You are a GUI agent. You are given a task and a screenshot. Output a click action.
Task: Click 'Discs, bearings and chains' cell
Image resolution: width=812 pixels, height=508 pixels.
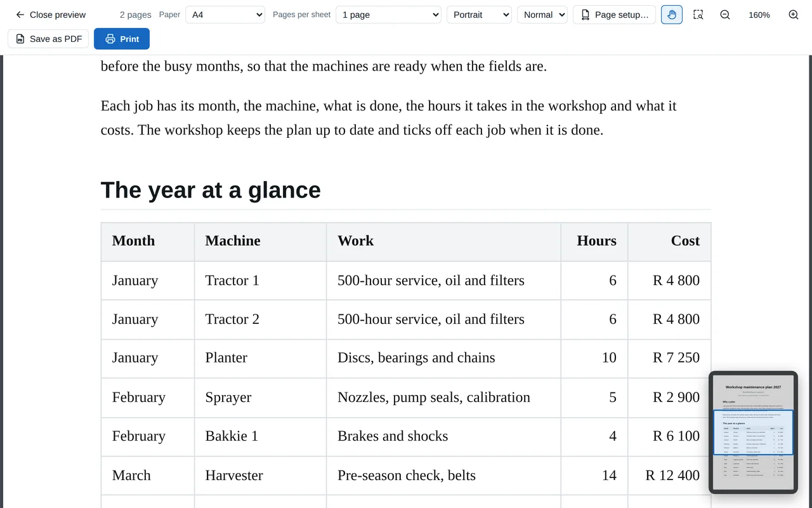coord(443,358)
